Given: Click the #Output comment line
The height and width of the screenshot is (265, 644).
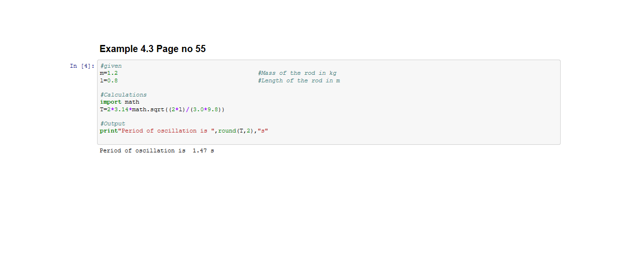Looking at the screenshot, I should (x=113, y=124).
